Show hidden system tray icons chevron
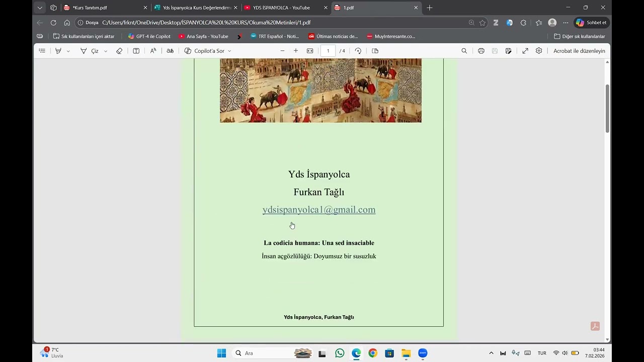The height and width of the screenshot is (362, 644). pyautogui.click(x=491, y=353)
